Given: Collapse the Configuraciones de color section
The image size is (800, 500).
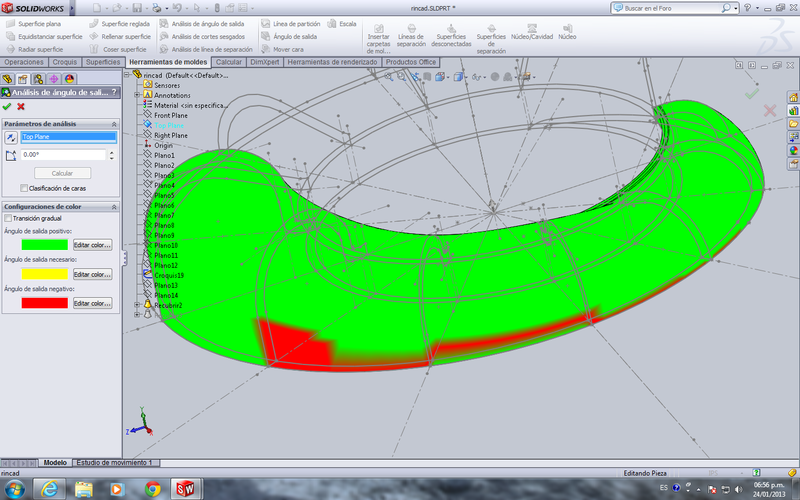Looking at the screenshot, I should pos(113,206).
